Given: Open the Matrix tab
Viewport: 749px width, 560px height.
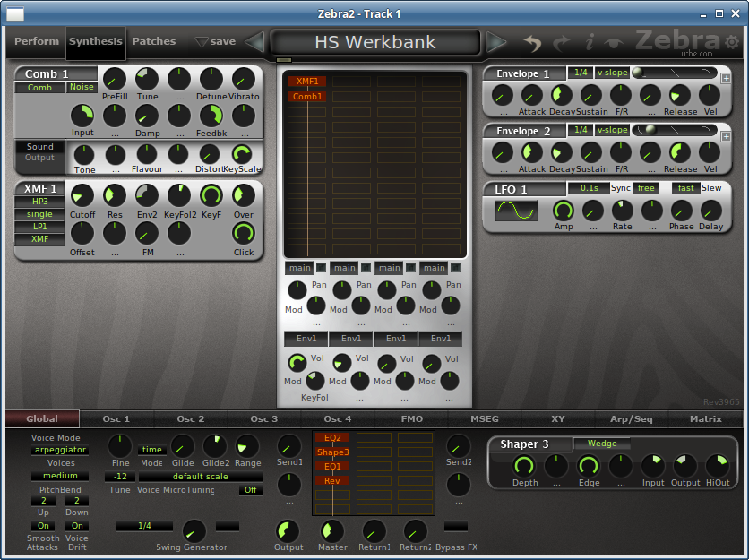Looking at the screenshot, I should click(705, 419).
